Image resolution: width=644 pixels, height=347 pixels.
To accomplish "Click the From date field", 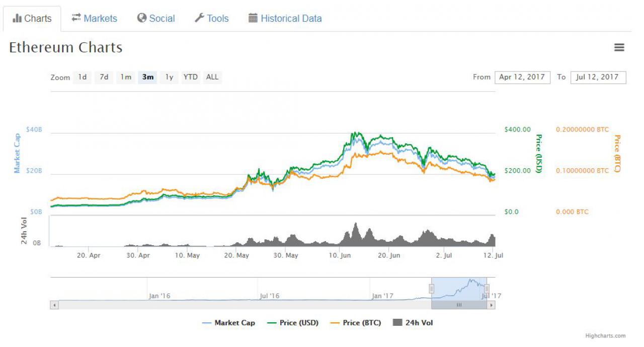I will tap(522, 77).
